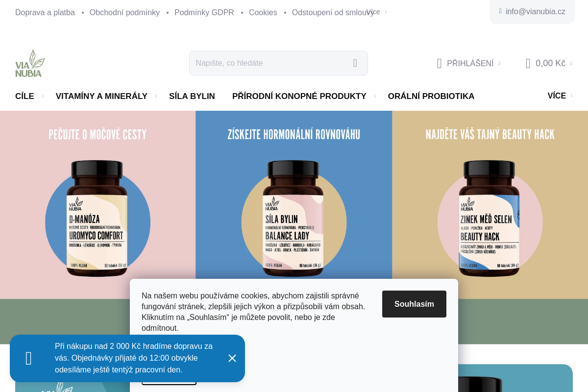Close the free shipping notification
This screenshot has width=588, height=392.
tap(232, 358)
